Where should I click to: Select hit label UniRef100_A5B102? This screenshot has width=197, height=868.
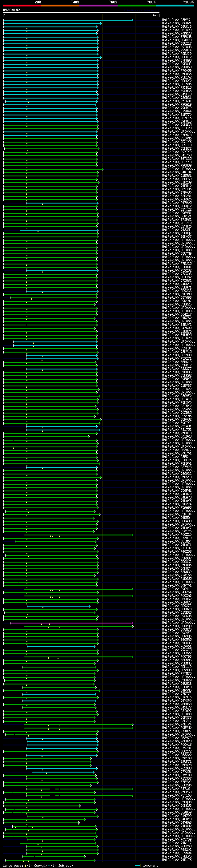(177, 78)
